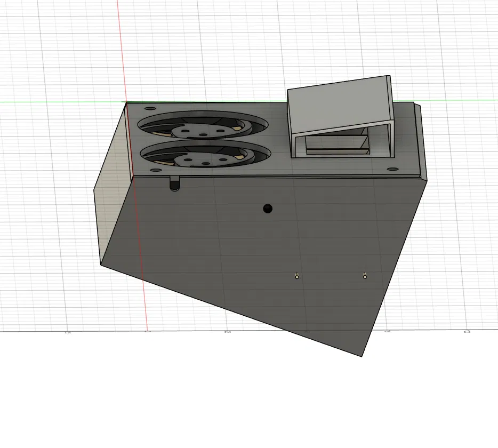
Task: Select the upper fan's center hub
Action: [203, 130]
